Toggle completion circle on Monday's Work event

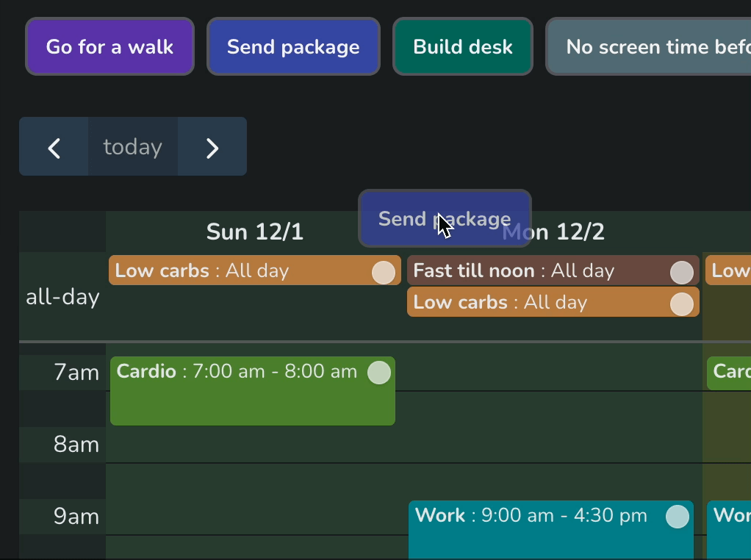[678, 517]
